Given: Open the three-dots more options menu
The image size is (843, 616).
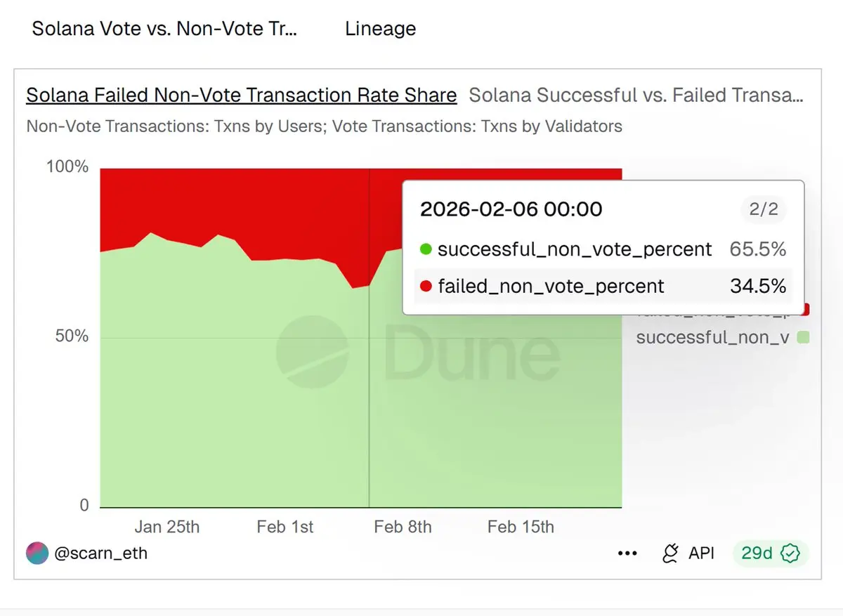Looking at the screenshot, I should 627,553.
